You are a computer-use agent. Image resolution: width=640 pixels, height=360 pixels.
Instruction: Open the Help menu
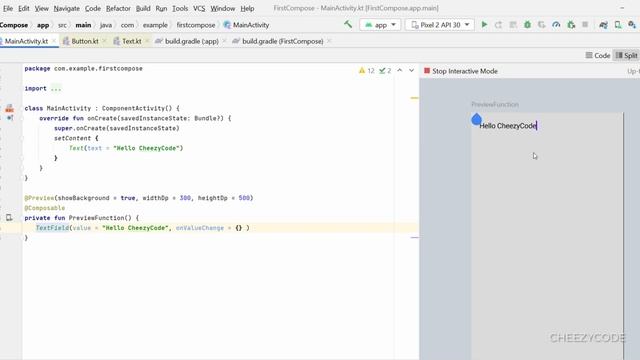(247, 8)
